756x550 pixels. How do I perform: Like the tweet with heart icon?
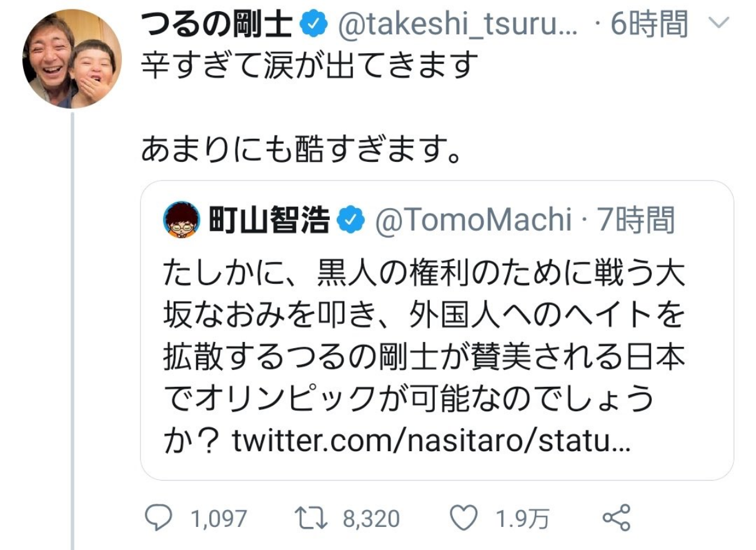[x=463, y=517]
